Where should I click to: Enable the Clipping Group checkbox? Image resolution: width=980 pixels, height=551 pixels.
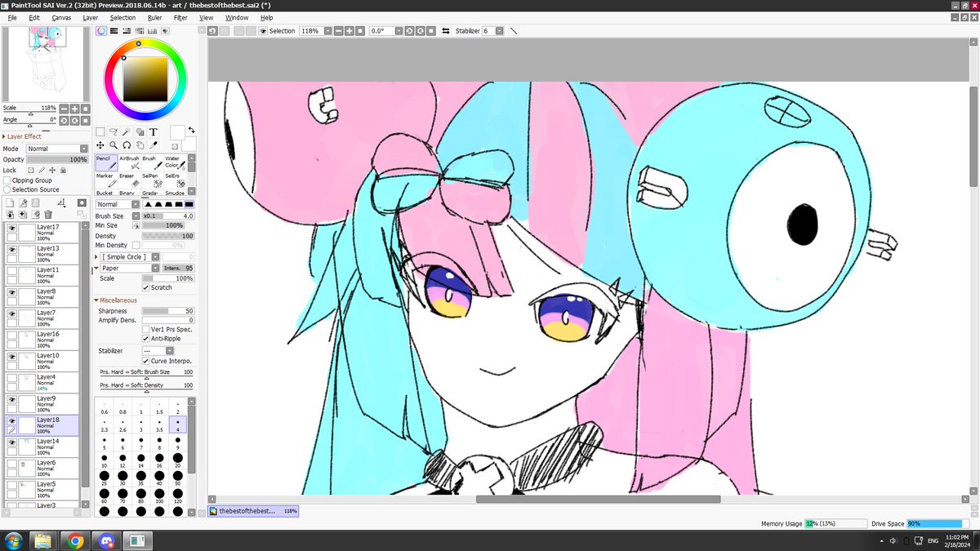[x=7, y=180]
